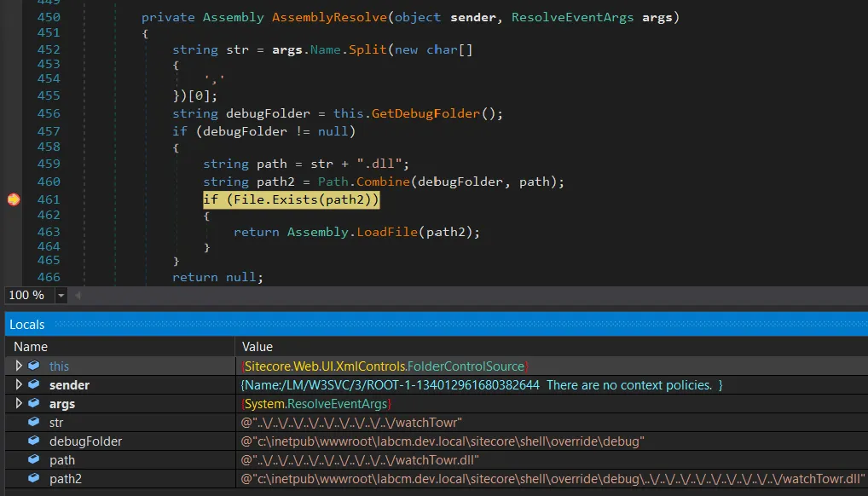868x496 pixels.
Task: Click the 'sender' variable cube icon
Action: click(x=33, y=384)
